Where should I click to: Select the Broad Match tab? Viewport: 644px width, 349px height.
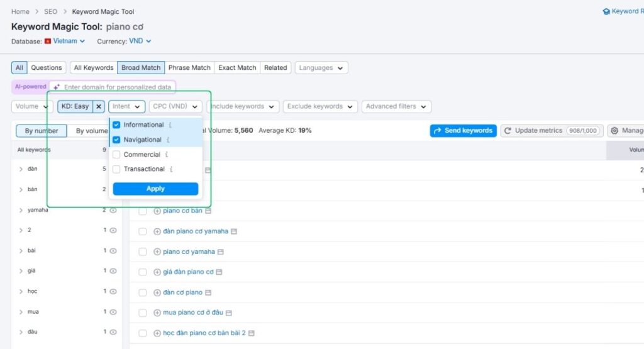[141, 68]
